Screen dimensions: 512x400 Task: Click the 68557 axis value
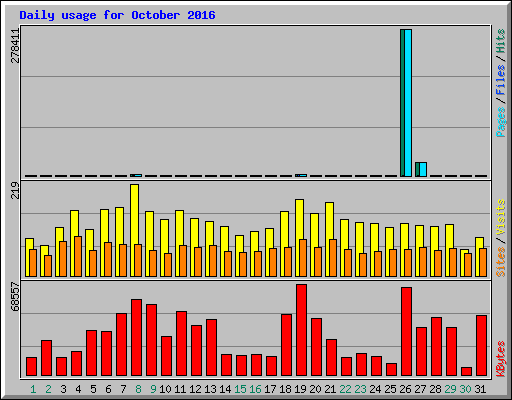[x=15, y=297]
